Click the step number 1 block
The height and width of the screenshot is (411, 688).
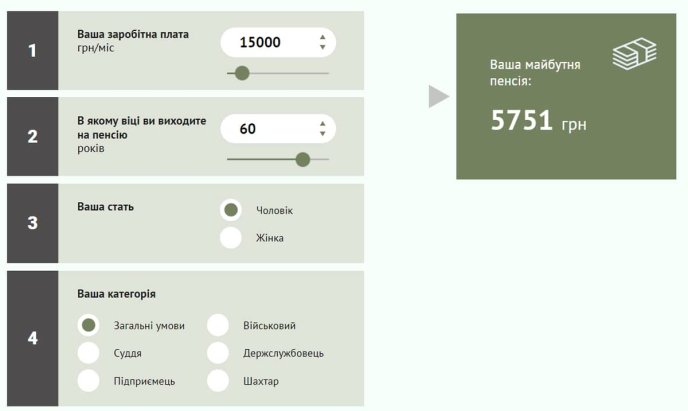pos(32,50)
